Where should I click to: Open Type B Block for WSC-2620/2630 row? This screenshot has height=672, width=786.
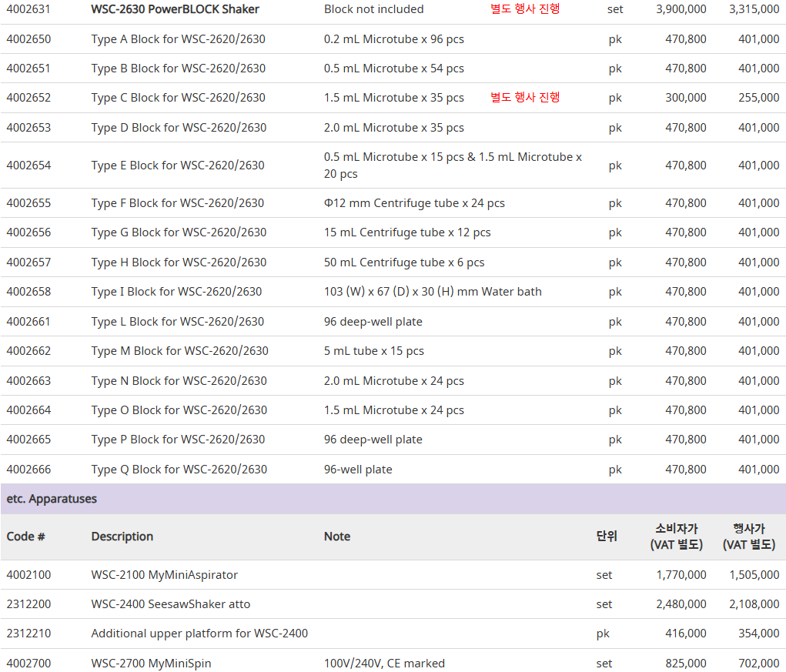[x=393, y=69]
